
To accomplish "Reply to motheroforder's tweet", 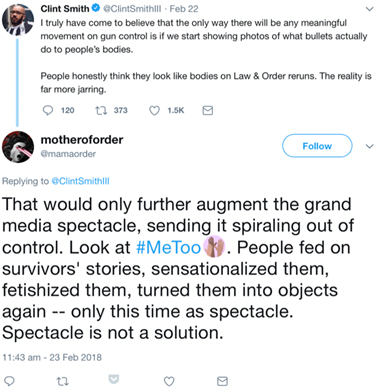I will click(x=9, y=381).
